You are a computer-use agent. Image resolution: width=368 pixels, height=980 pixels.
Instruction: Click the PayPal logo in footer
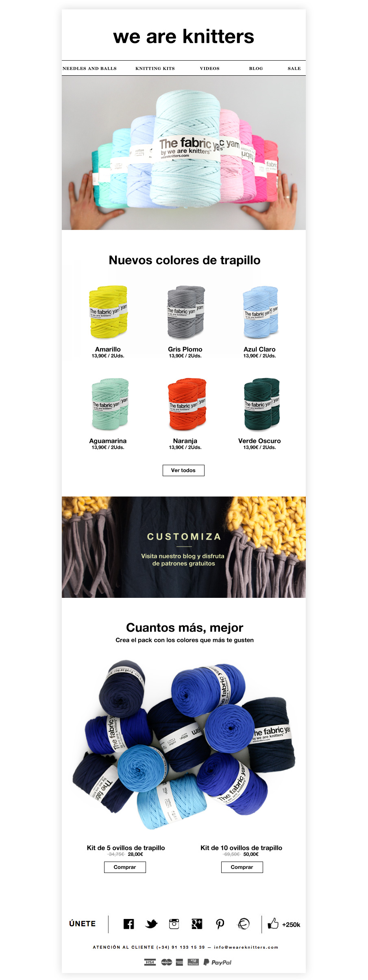pos(218,962)
